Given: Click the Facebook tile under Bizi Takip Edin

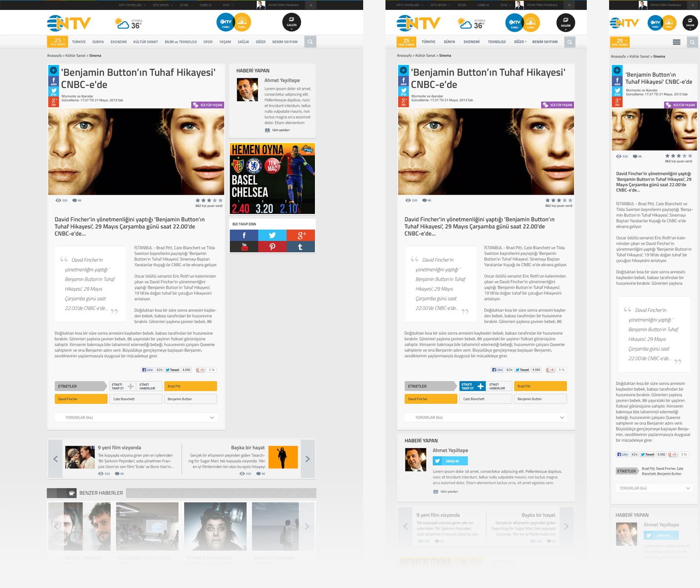Looking at the screenshot, I should [x=244, y=235].
